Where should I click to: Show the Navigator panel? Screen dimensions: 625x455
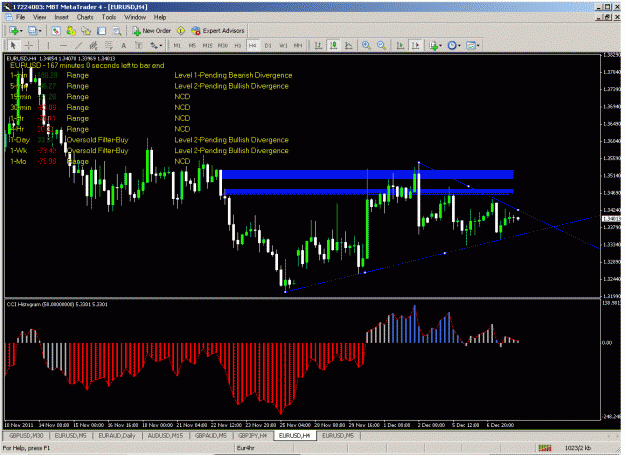point(86,31)
